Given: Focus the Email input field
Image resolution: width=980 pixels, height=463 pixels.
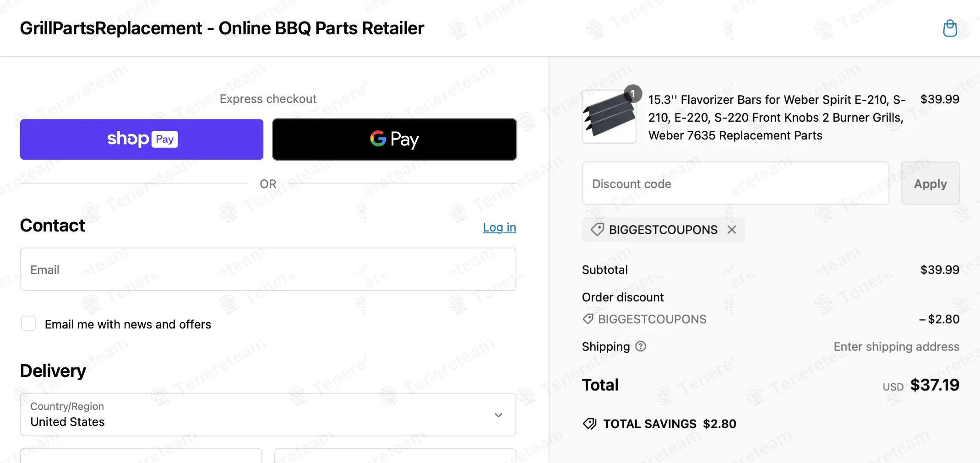Looking at the screenshot, I should [x=268, y=269].
